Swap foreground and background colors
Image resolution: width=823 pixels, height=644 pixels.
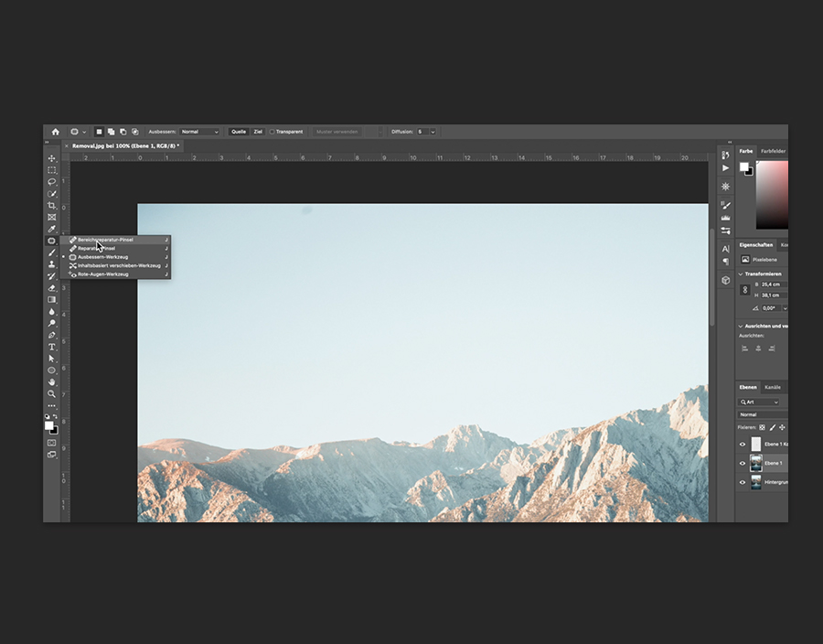(55, 417)
